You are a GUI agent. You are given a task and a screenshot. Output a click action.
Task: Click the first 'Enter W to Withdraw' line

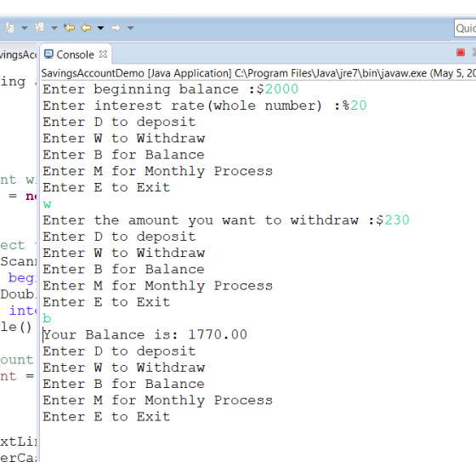click(124, 139)
